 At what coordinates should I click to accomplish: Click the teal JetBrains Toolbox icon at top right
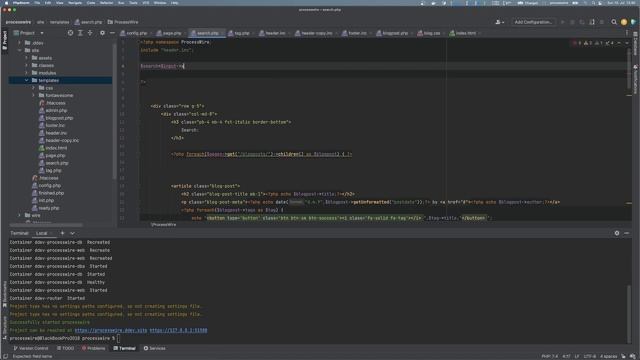(633, 22)
